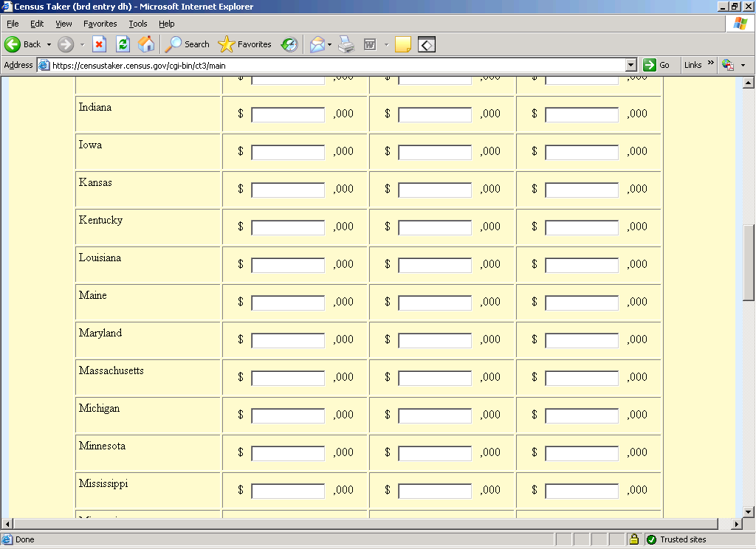756x549 pixels.
Task: Expand the Links toolbar chevron
Action: coord(711,64)
